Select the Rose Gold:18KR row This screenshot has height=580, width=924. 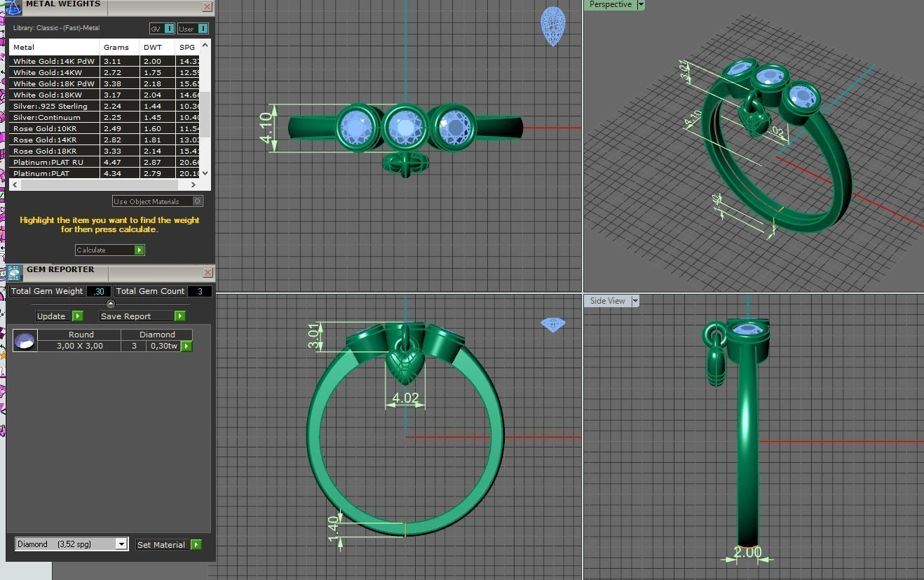click(x=105, y=151)
